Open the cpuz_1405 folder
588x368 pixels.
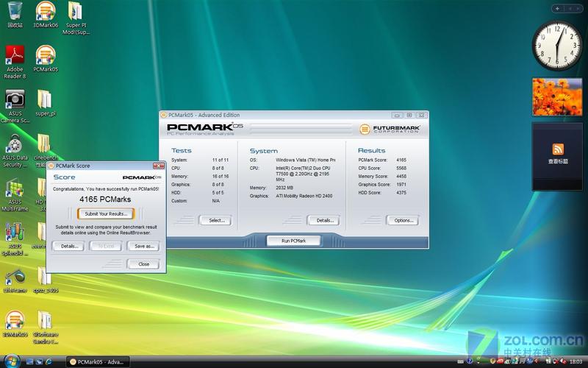coord(46,280)
